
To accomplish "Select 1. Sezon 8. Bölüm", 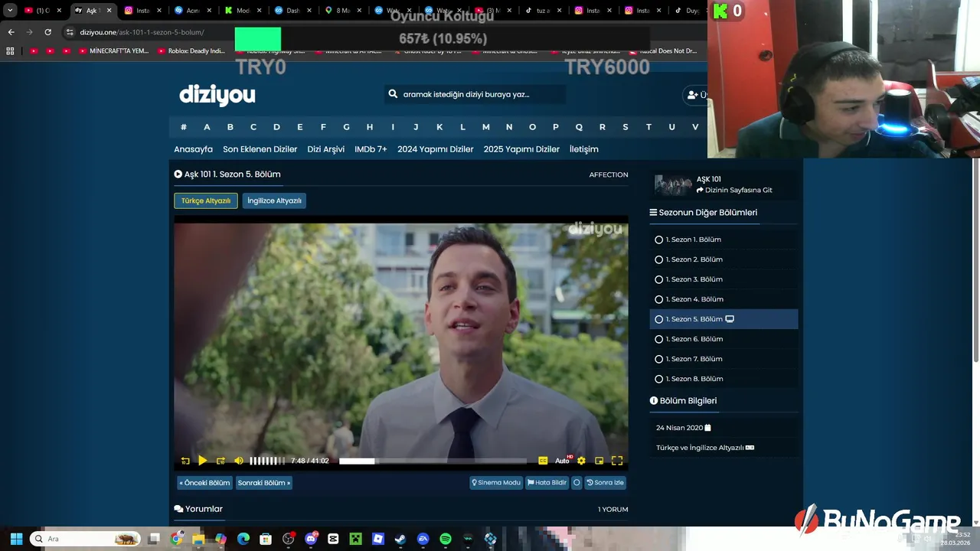I will click(724, 379).
